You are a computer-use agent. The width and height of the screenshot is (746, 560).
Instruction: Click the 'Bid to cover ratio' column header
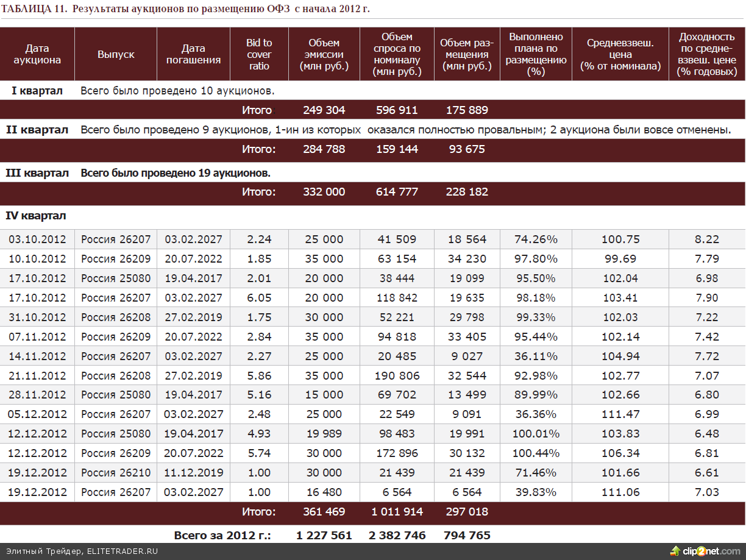[259, 54]
